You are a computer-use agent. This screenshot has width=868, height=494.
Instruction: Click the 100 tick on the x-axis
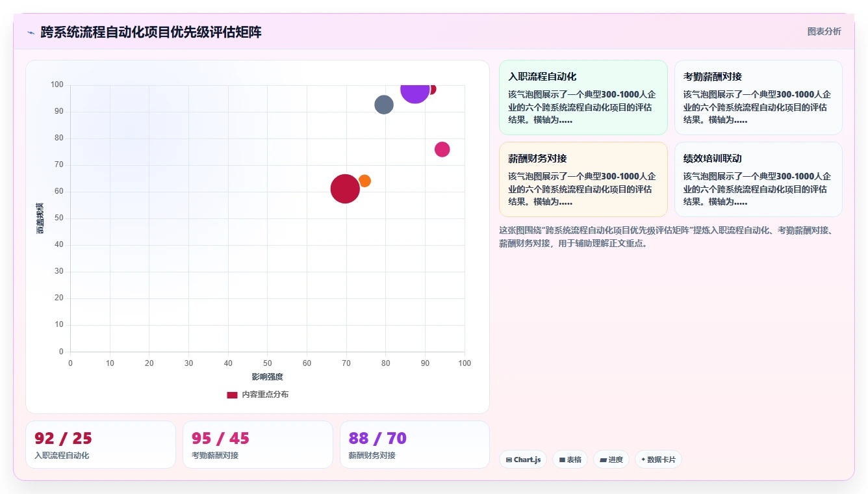[x=465, y=363]
